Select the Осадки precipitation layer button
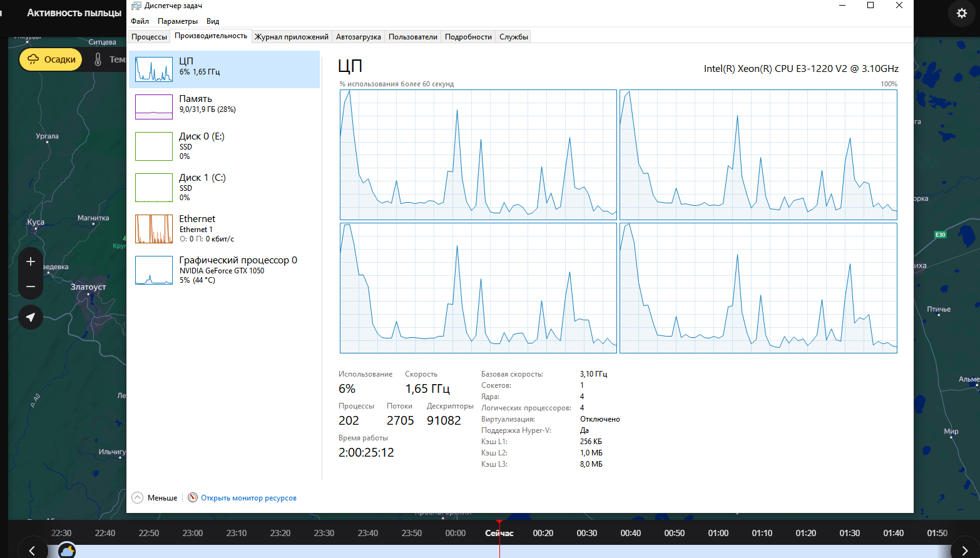980x558 pixels. [51, 59]
